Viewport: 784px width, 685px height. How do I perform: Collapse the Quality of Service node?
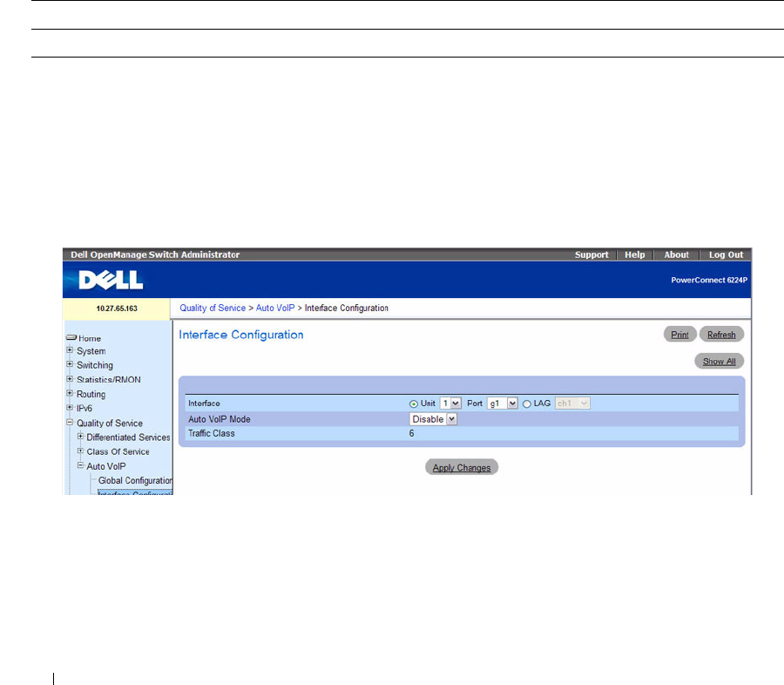(70, 423)
